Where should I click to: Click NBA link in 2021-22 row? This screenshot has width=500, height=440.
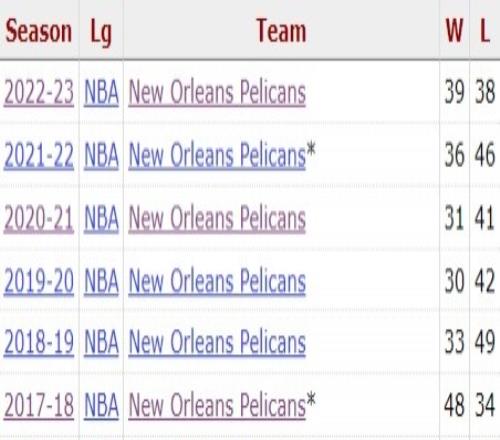101,155
